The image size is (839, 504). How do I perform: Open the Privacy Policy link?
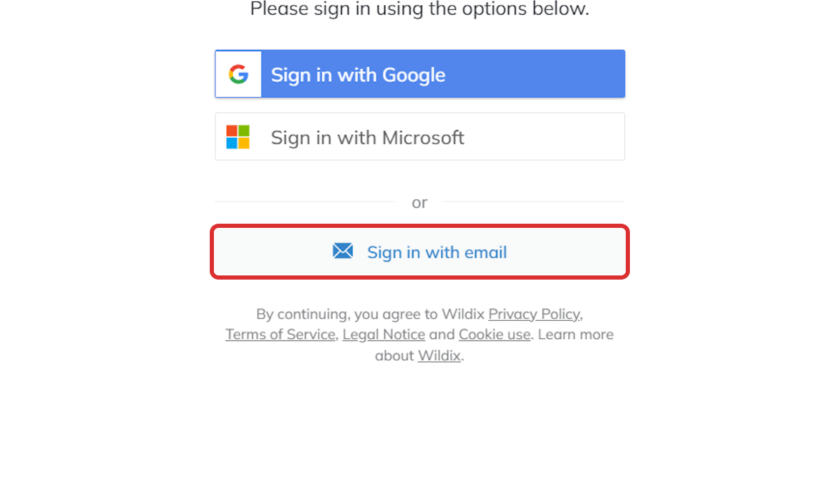[x=534, y=314]
